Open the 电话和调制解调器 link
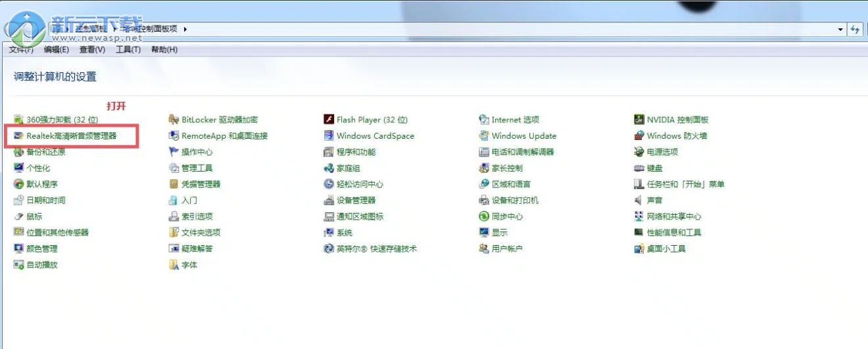This screenshot has width=868, height=349. (x=523, y=152)
